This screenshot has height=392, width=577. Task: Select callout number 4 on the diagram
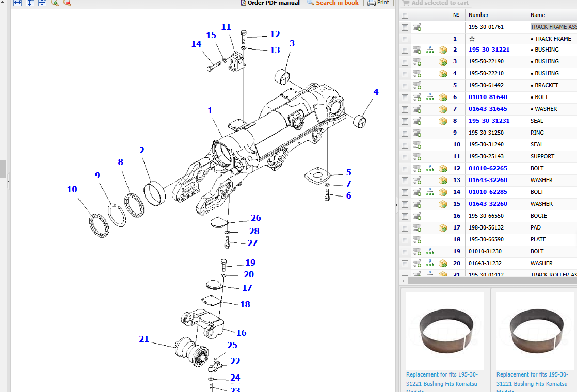(376, 92)
